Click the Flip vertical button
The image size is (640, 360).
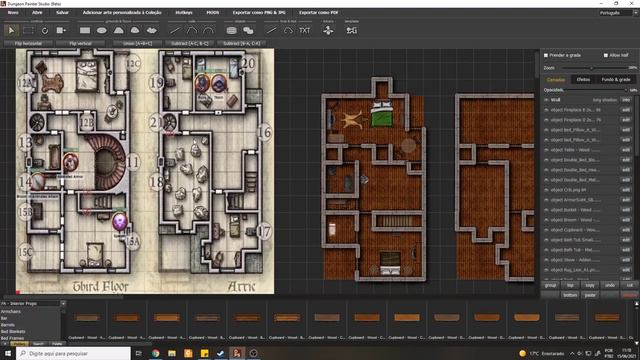coord(80,43)
